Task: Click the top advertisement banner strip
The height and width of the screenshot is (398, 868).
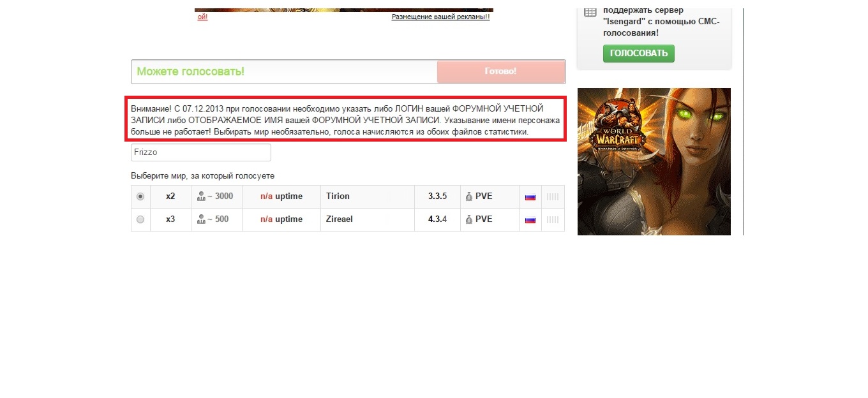Action: (x=344, y=10)
